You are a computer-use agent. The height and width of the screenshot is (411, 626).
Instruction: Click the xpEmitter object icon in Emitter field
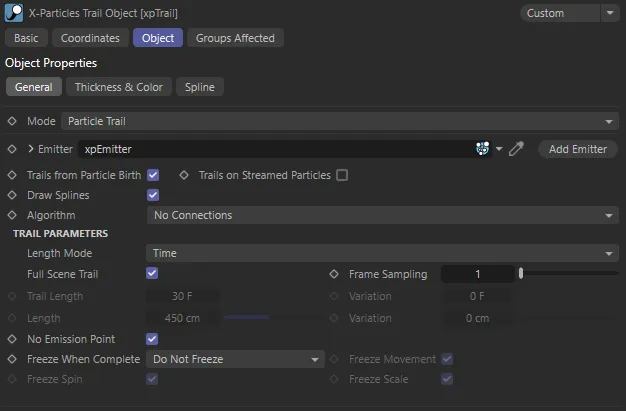[484, 149]
